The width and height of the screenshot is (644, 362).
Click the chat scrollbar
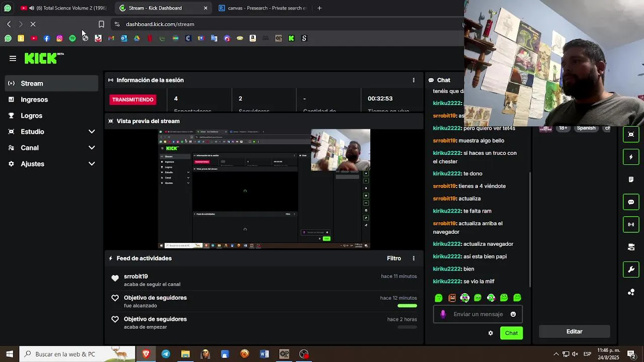point(530,229)
